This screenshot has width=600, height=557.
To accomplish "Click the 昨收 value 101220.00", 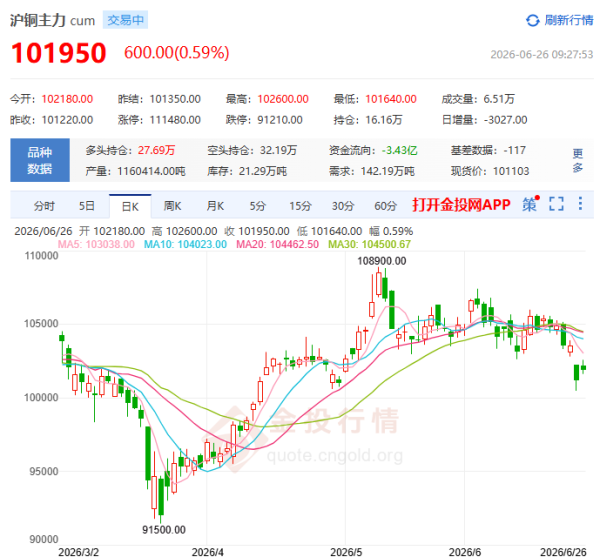I will (x=67, y=120).
